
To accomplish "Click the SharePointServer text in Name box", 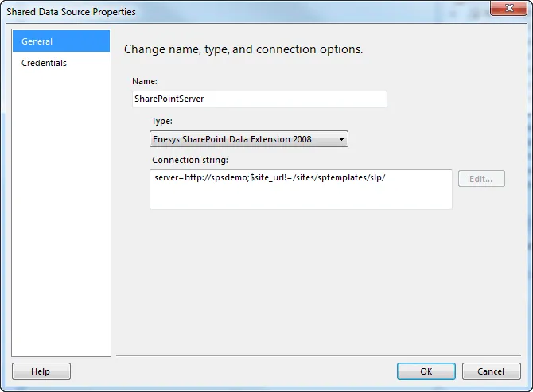I will click(170, 99).
